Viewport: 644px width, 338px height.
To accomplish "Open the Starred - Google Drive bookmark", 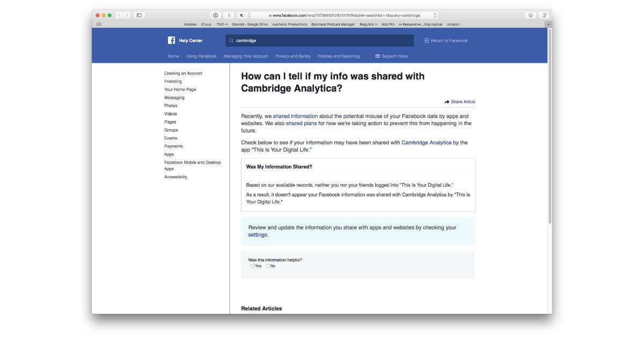I will click(250, 24).
